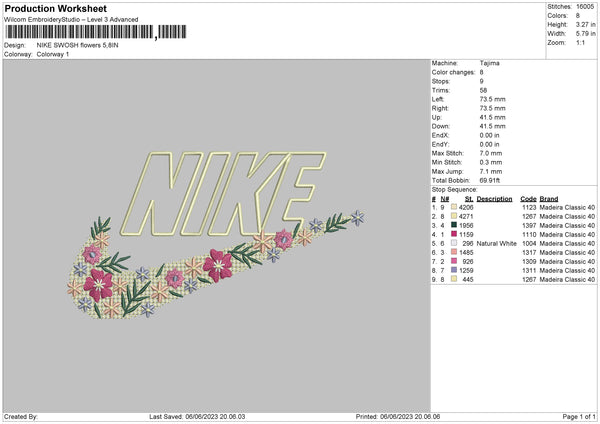Click the dark green swatch in stop 3
This screenshot has height=424, width=600.
(453, 225)
